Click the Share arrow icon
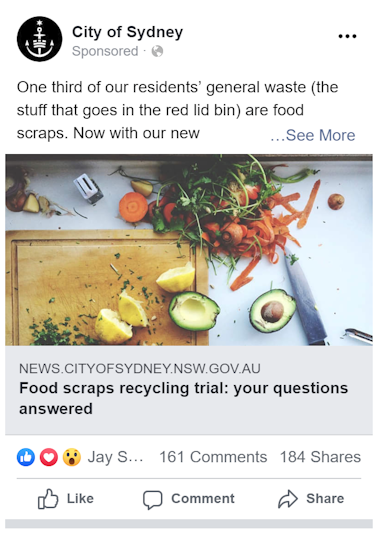Image resolution: width=378 pixels, height=533 pixels. coord(288,499)
